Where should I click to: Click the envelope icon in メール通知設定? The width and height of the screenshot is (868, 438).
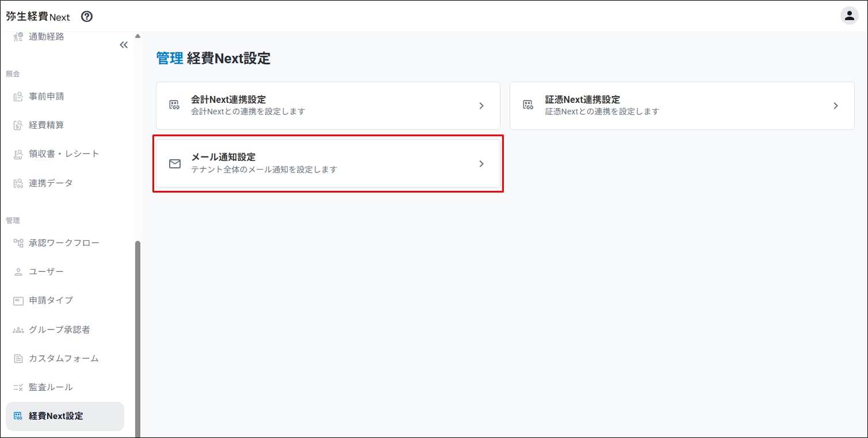175,164
